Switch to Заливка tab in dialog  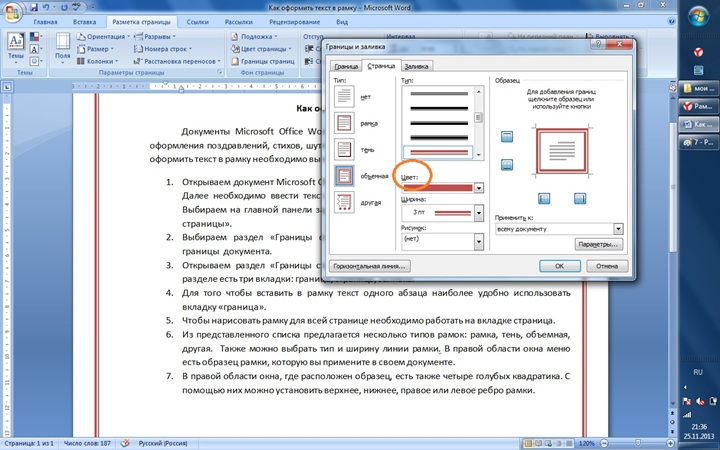coord(416,67)
